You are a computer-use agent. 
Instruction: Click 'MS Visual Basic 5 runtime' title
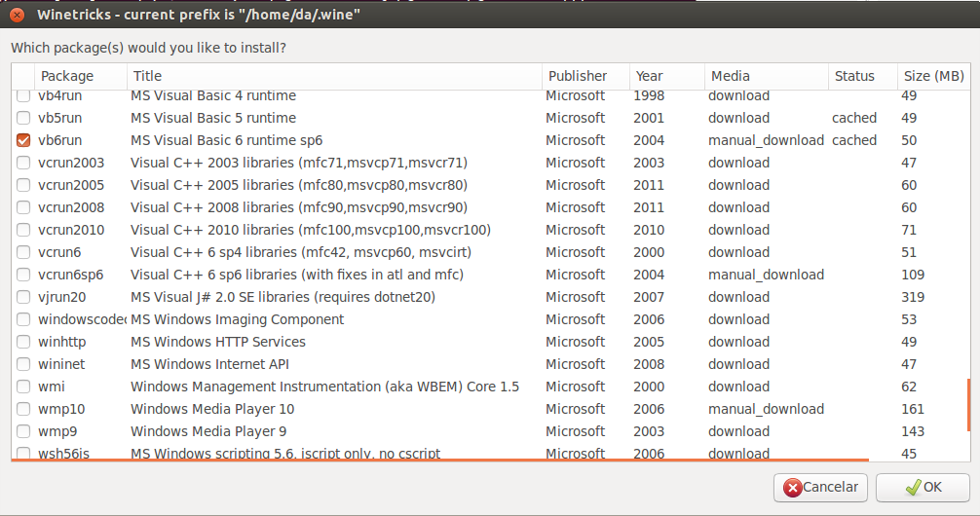click(x=213, y=118)
